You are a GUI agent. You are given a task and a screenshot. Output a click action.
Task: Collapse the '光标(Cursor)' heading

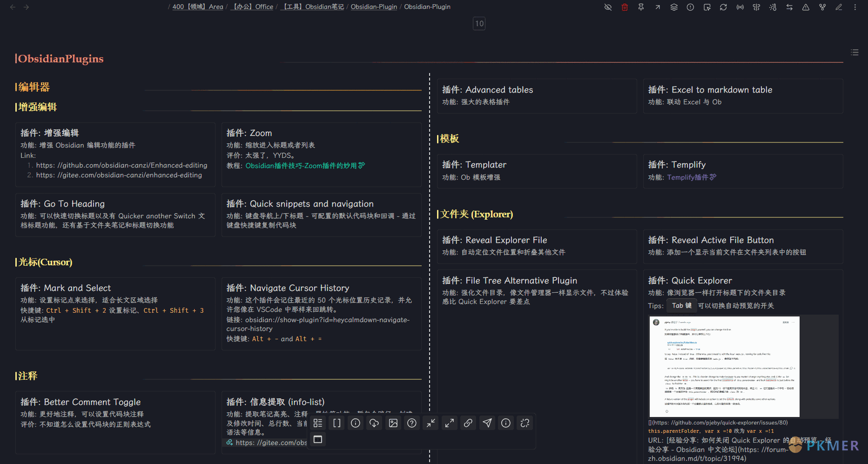45,262
